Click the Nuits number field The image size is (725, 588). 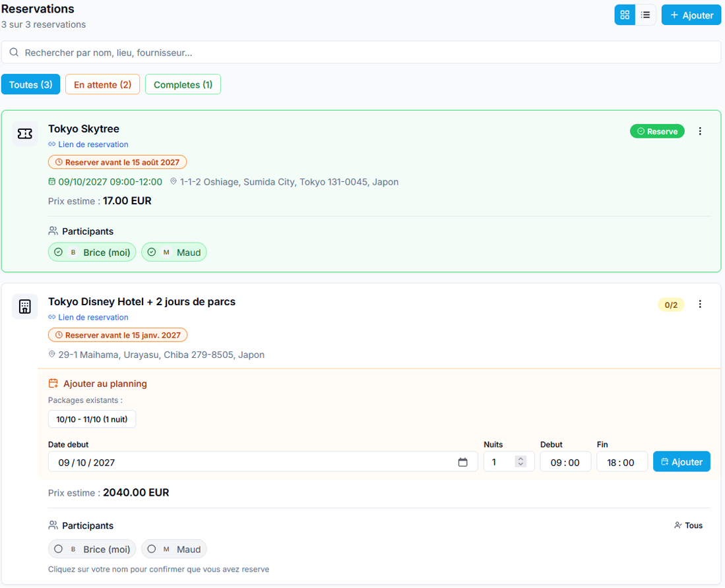[509, 462]
